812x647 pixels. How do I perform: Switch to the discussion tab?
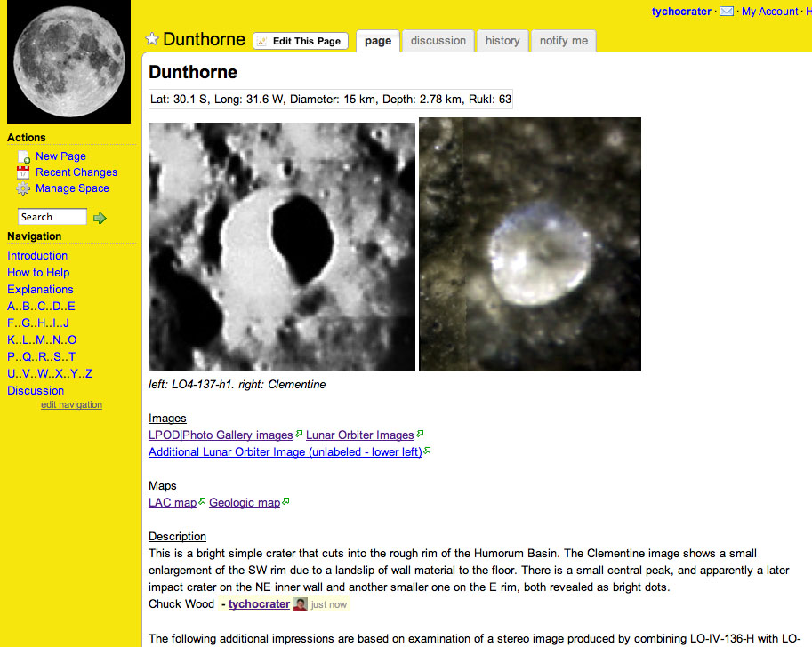(438, 41)
